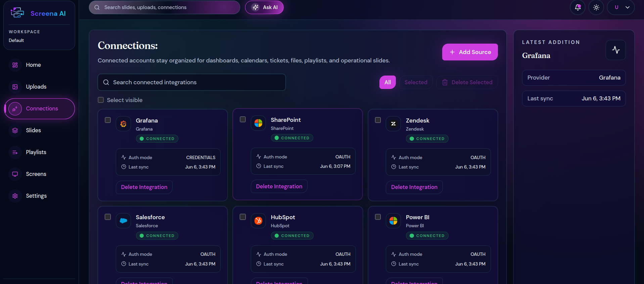Click the sparkle icon on Ask AI
This screenshot has height=284, width=644.
(x=256, y=7)
